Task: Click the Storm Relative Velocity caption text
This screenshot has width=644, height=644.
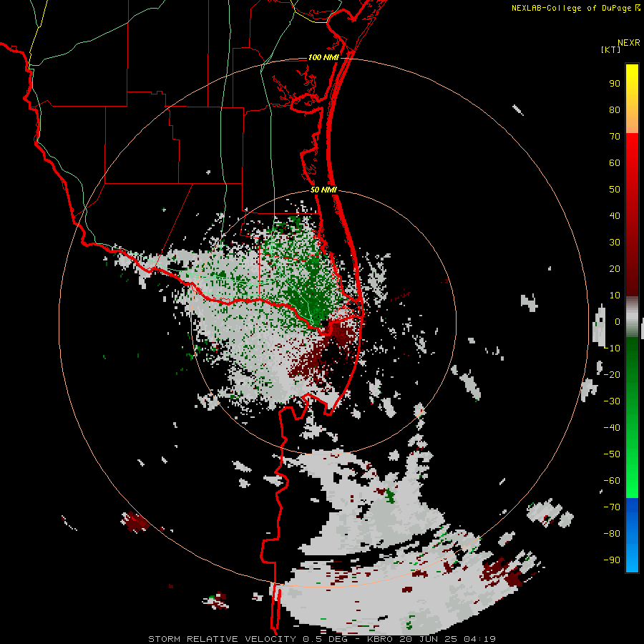Action: tap(322, 639)
